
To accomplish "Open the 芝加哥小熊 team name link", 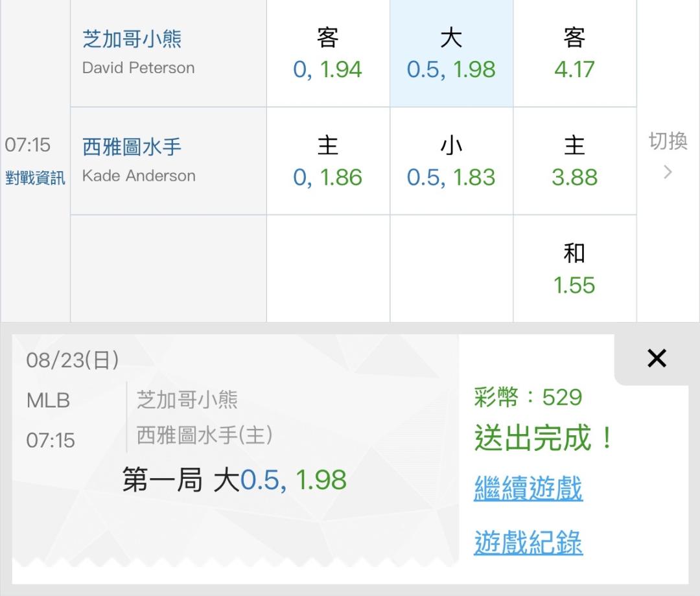I will coord(132,39).
